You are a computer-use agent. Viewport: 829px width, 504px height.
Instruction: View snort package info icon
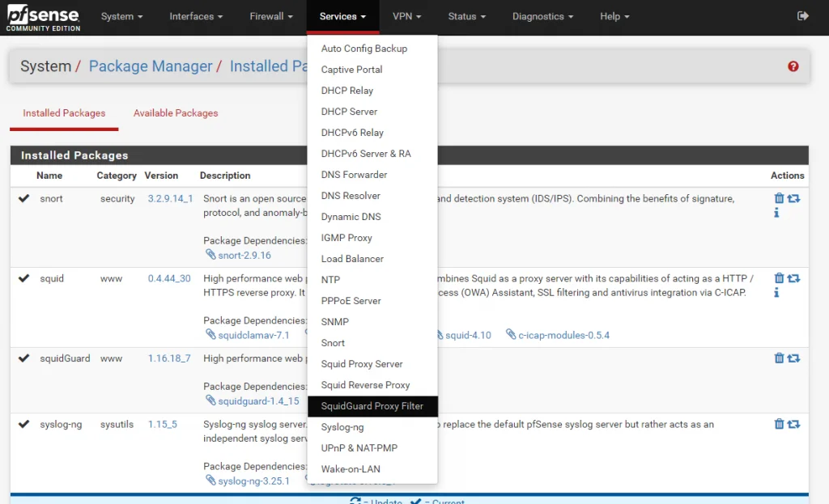pos(776,213)
